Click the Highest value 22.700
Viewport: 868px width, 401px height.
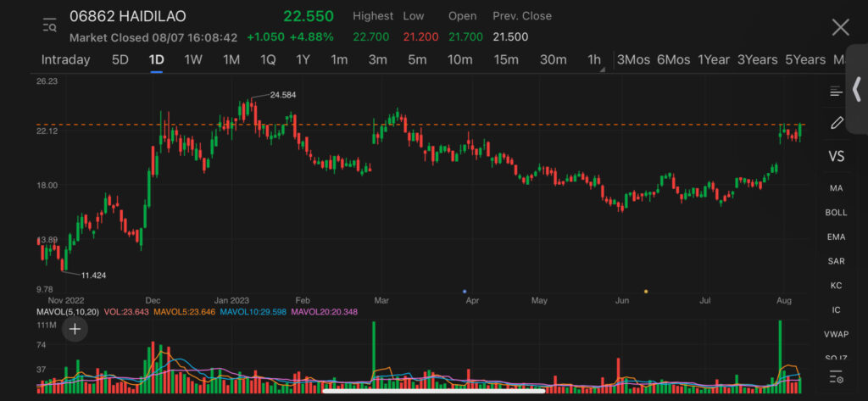pyautogui.click(x=371, y=37)
